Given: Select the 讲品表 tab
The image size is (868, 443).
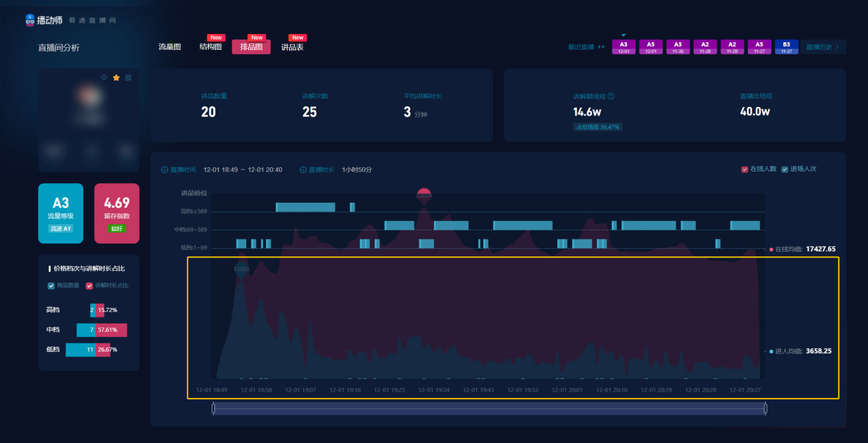Looking at the screenshot, I should [x=292, y=47].
